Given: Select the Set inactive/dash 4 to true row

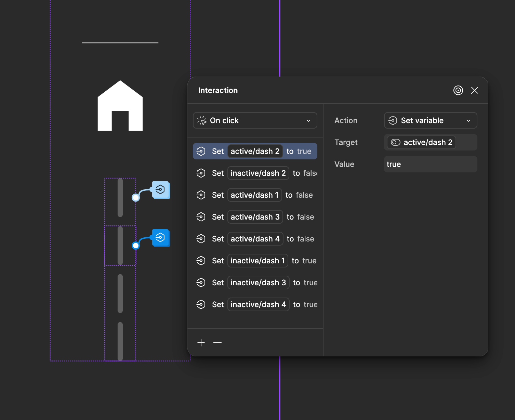Looking at the screenshot, I should 255,304.
